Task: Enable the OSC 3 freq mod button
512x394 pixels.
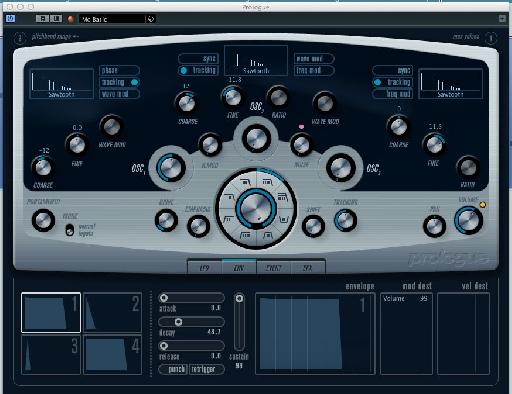Action: click(x=392, y=94)
